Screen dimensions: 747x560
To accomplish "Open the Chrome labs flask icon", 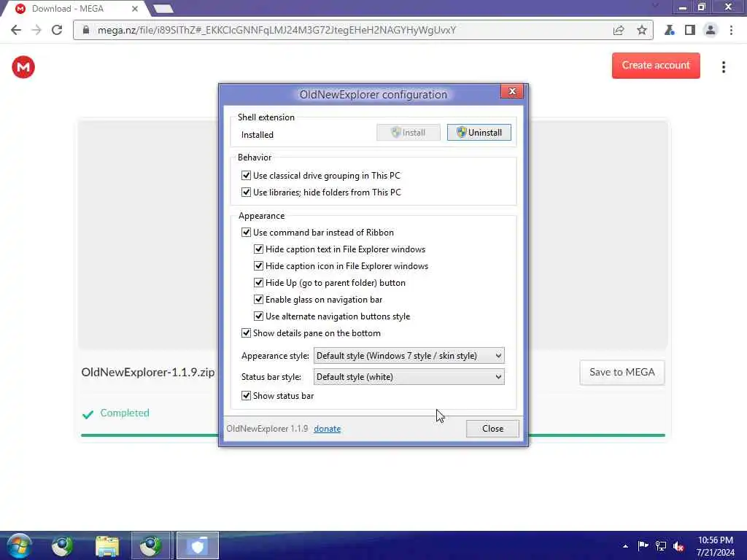I will point(670,30).
